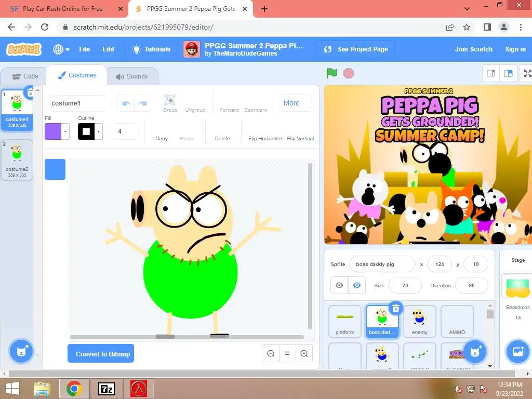Edit the outline width field

[x=123, y=131]
